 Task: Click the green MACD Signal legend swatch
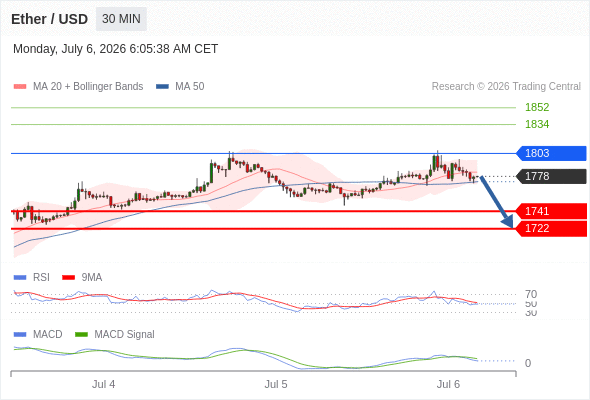tap(81, 335)
